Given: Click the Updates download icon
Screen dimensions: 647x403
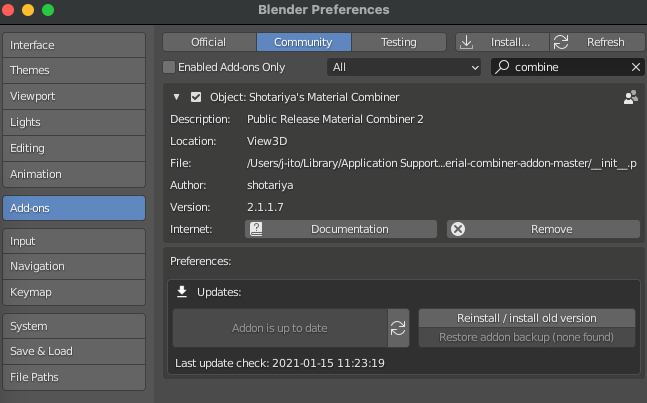Looking at the screenshot, I should (x=182, y=292).
